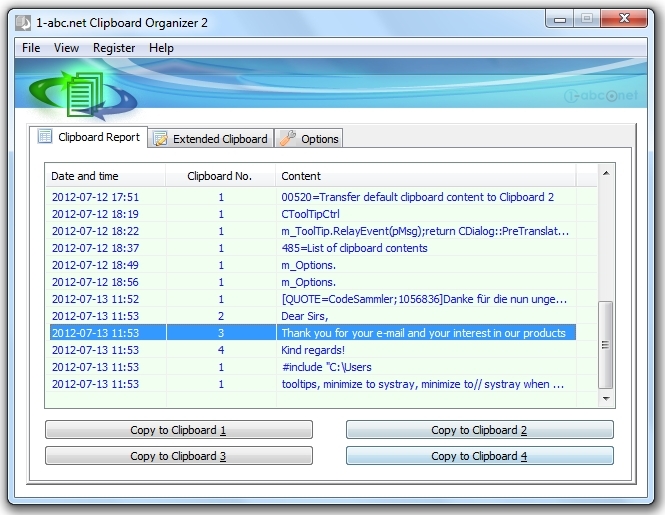Open the File menu
The height and width of the screenshot is (515, 665).
(31, 48)
